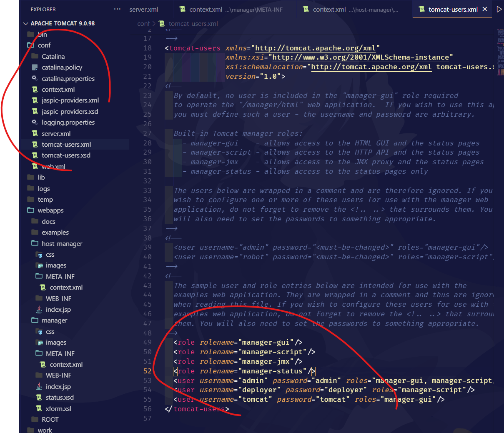Image resolution: width=504 pixels, height=433 pixels.
Task: Open xform.xsl file
Action: pos(58,408)
